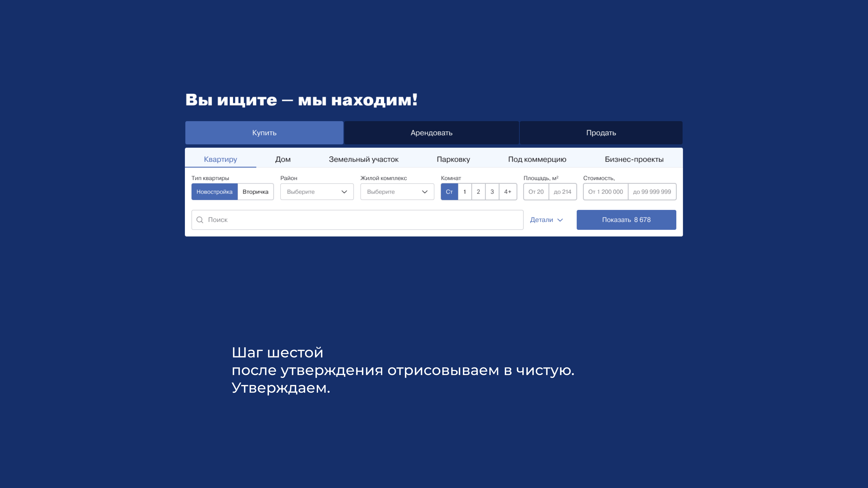Click the Тип квартиры label

210,178
